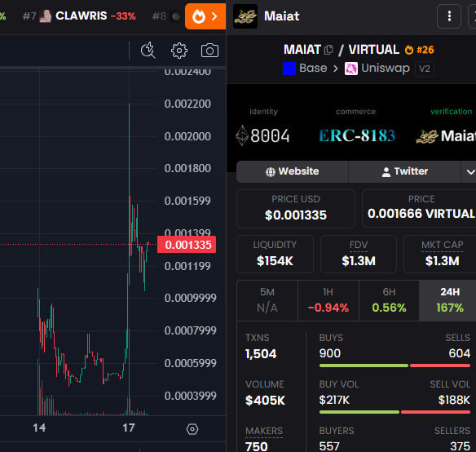
Task: Open the Twitter link
Action: [x=404, y=171]
